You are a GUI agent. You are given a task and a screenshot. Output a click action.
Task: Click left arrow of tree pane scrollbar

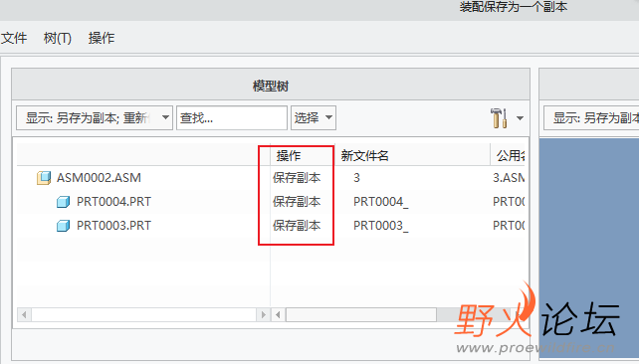(x=24, y=314)
